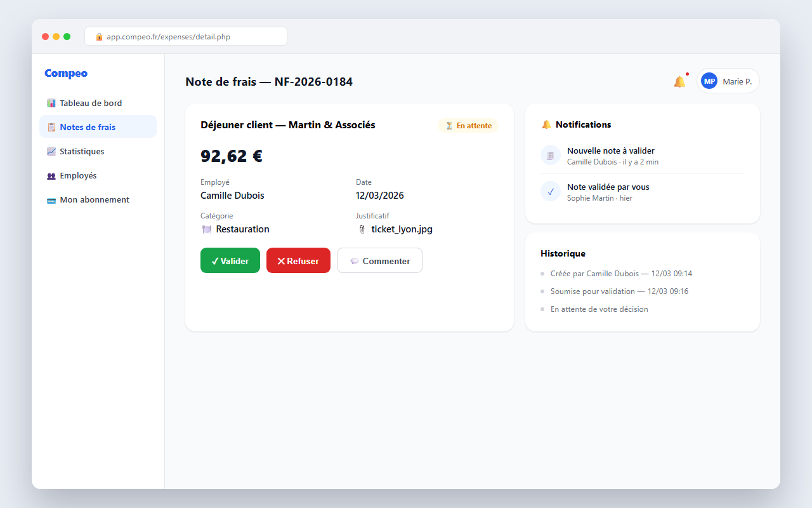Image resolution: width=812 pixels, height=508 pixels.
Task: Open the Marie P. user menu
Action: tap(728, 81)
